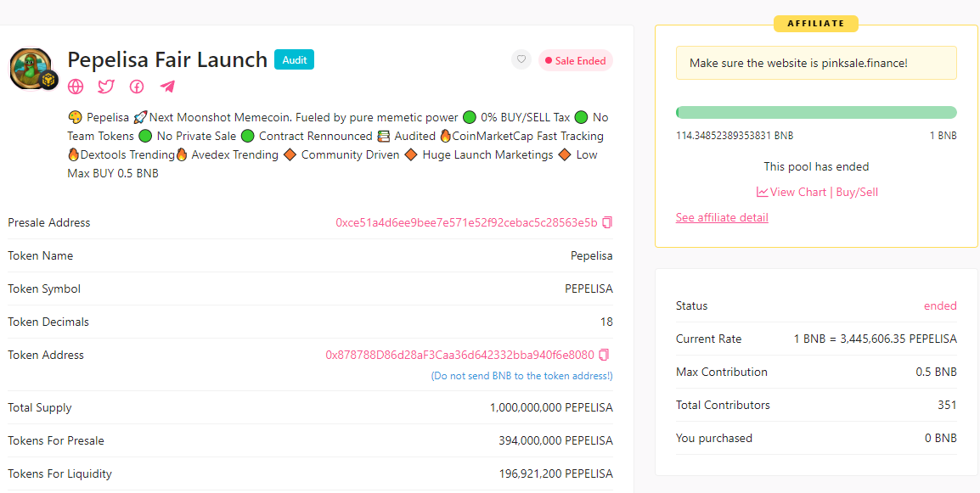Click the Audit badge
Screen dimensions: 980x493
[x=295, y=60]
